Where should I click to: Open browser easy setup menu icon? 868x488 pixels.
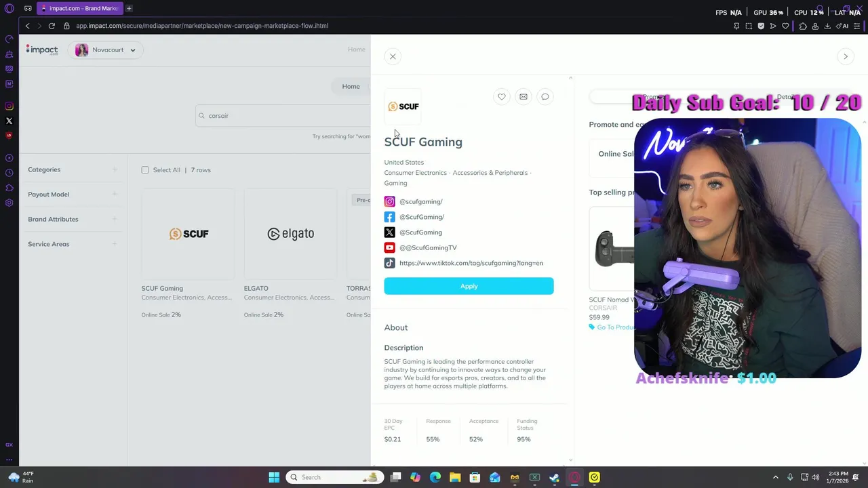point(857,26)
